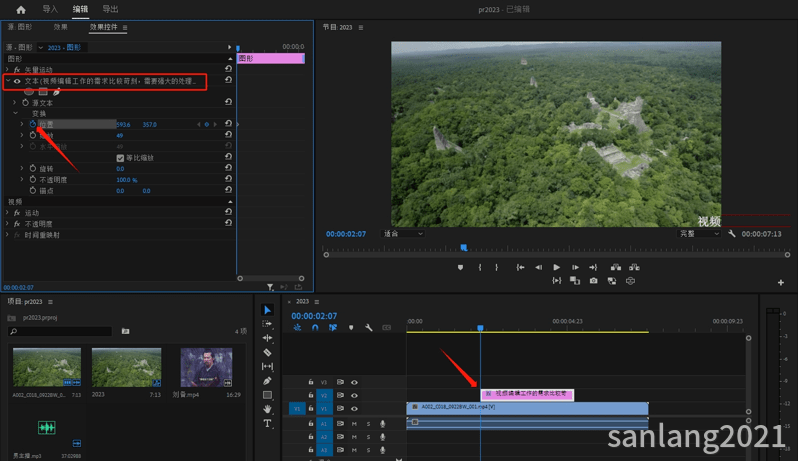Step back one frame
Viewport: 798px width, 461px height.
click(538, 267)
